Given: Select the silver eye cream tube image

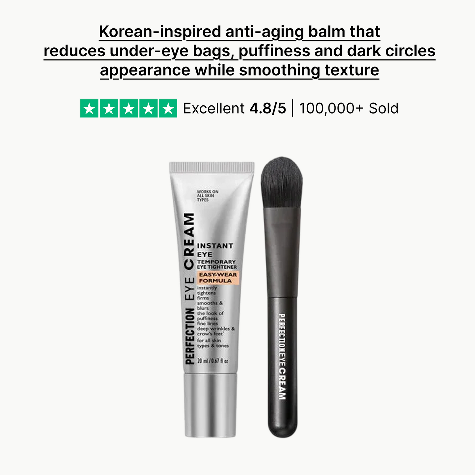Looking at the screenshot, I should [x=211, y=300].
